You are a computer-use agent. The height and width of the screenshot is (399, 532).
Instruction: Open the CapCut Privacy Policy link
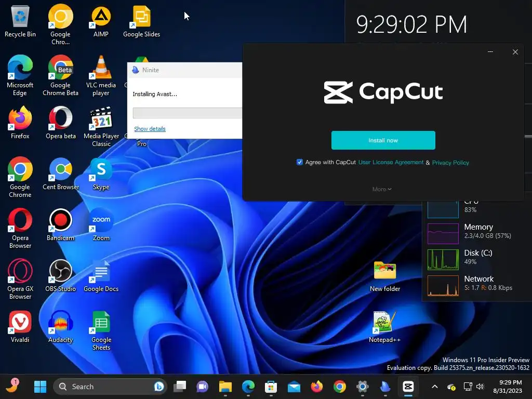(x=450, y=163)
